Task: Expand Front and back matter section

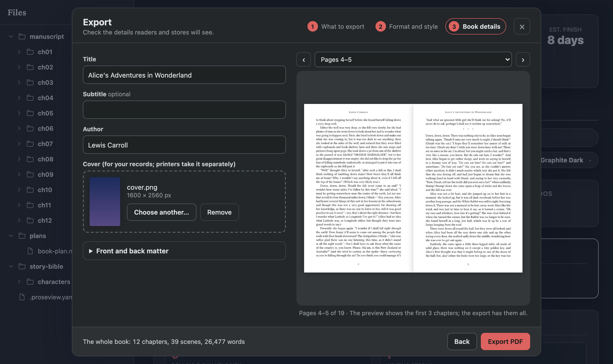Action: pyautogui.click(x=184, y=251)
